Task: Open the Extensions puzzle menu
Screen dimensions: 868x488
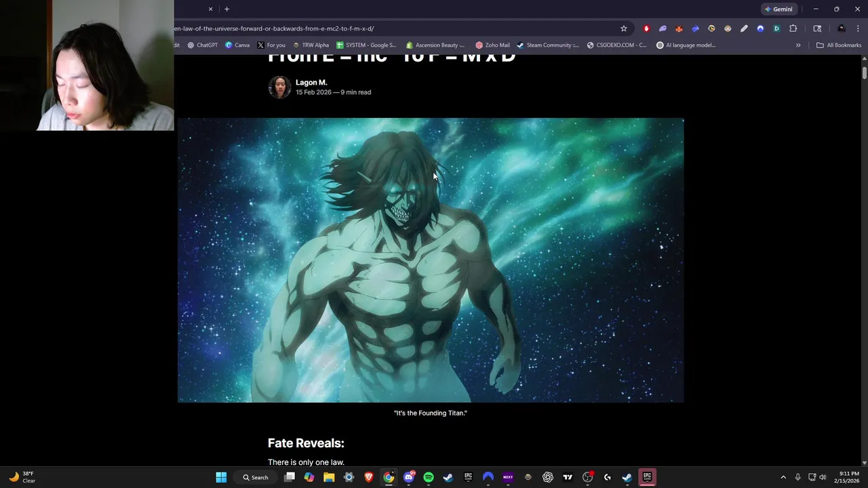Action: (793, 28)
